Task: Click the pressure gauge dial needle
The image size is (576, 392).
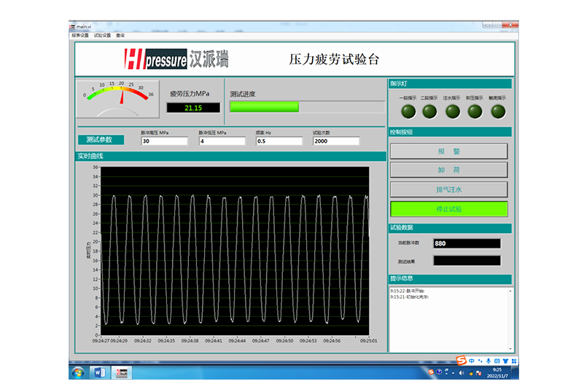Action: coord(122,96)
